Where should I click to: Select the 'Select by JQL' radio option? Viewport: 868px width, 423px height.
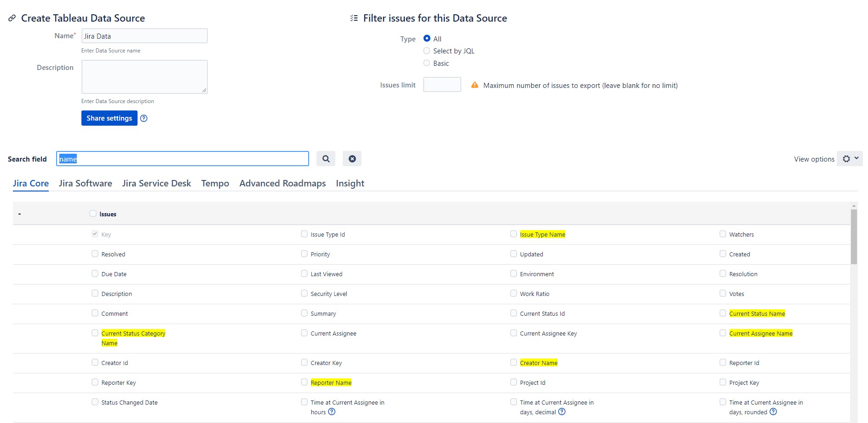427,51
